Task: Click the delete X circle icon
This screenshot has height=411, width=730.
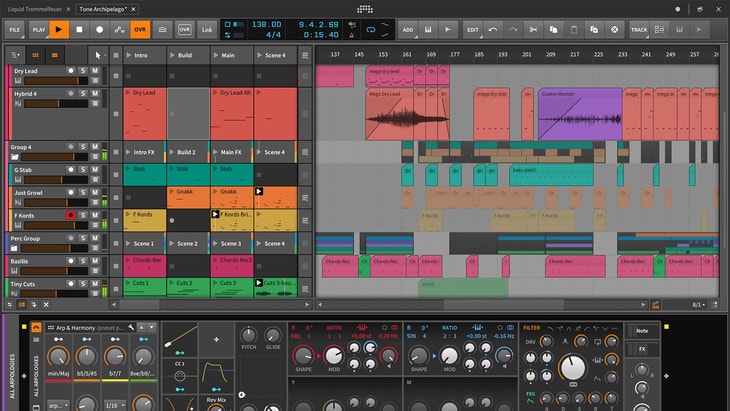Action: (x=615, y=29)
